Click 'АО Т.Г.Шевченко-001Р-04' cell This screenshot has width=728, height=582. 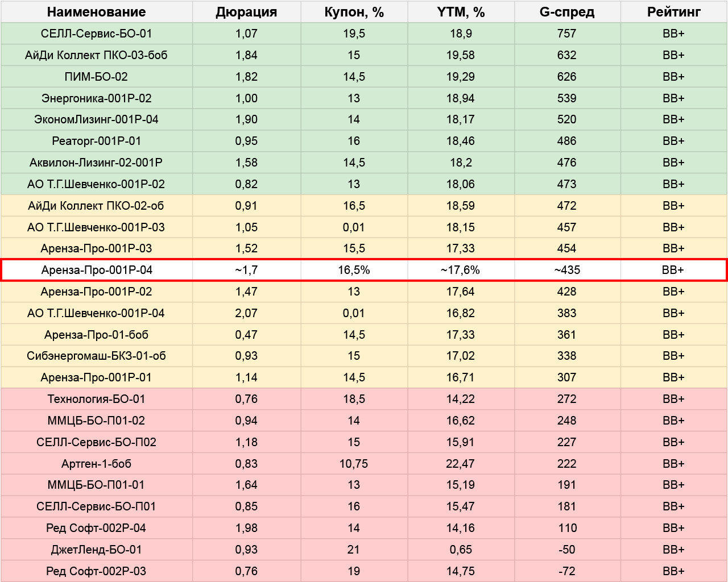click(x=97, y=313)
